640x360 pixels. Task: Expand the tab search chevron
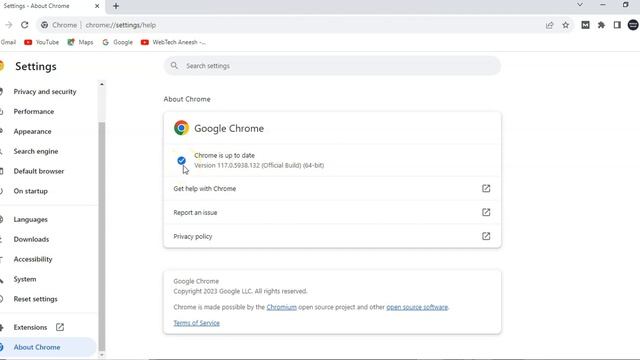click(580, 5)
